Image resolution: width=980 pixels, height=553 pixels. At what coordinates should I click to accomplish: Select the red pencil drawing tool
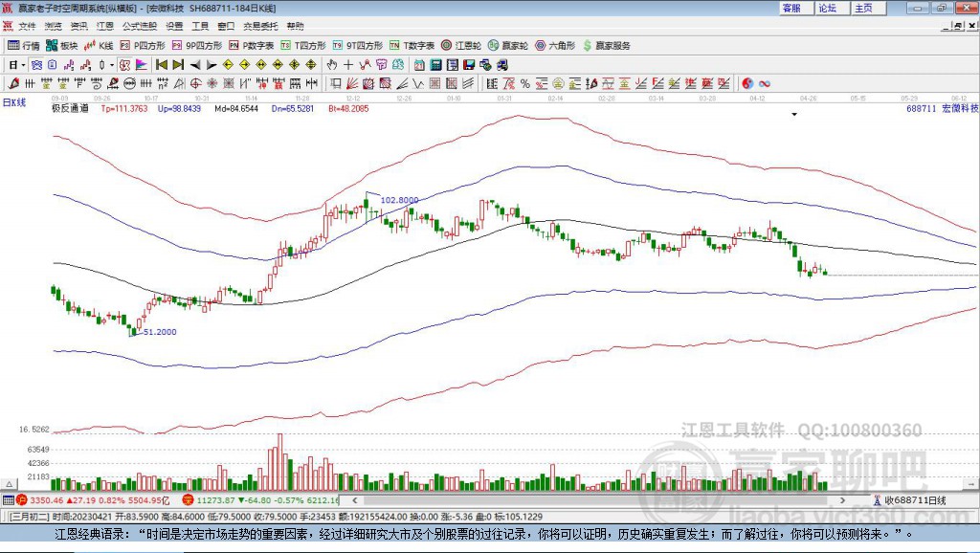tap(13, 83)
